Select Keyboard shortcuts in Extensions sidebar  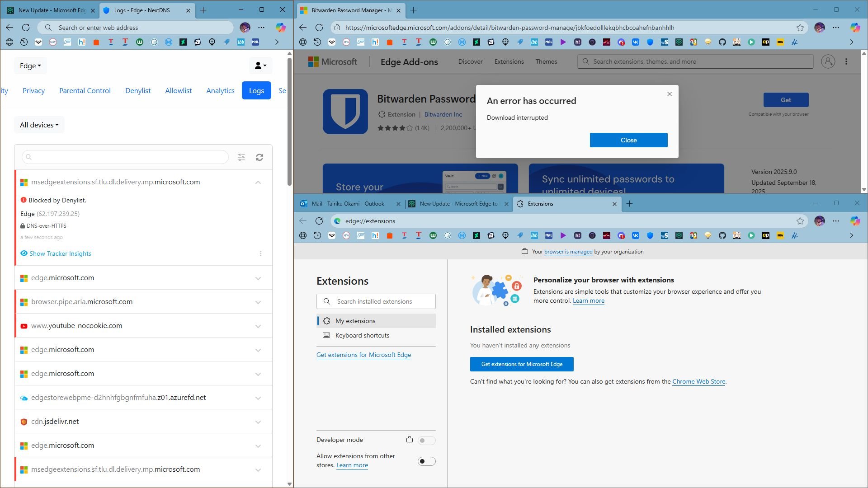(376, 335)
